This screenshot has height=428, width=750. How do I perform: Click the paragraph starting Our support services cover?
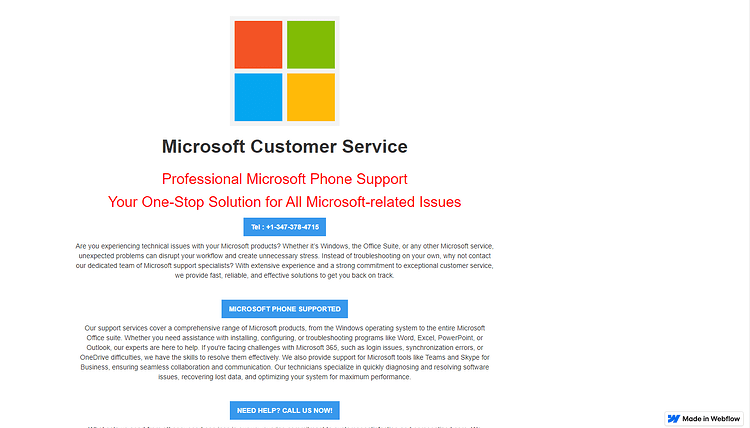pyautogui.click(x=285, y=352)
